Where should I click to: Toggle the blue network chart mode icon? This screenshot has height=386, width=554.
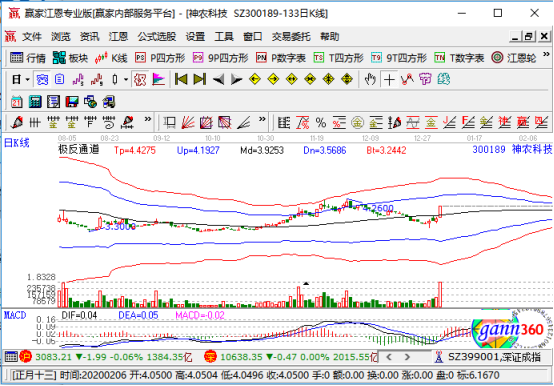42,79
